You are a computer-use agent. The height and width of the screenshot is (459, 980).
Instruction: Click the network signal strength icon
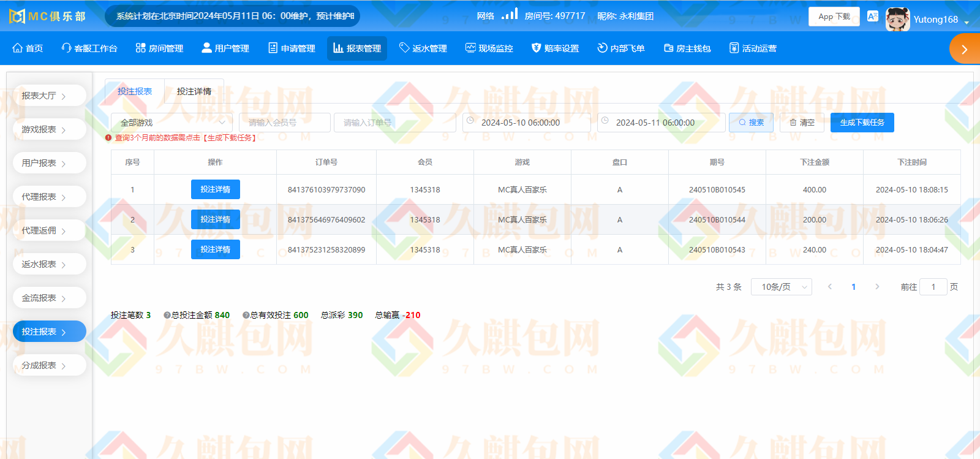pos(509,14)
